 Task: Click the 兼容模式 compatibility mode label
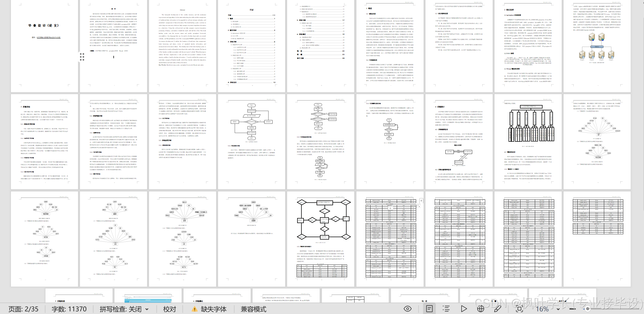253,309
